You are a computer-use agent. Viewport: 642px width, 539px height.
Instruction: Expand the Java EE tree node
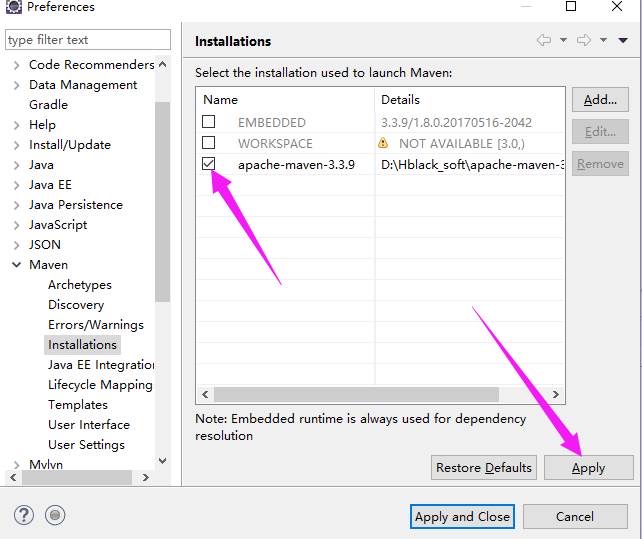point(17,185)
